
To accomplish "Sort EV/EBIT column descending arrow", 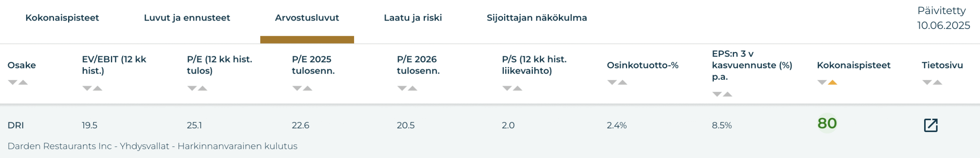I will 87,89.
